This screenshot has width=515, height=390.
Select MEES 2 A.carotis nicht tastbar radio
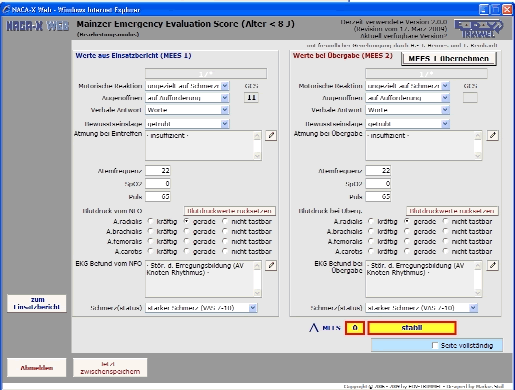tap(445, 251)
